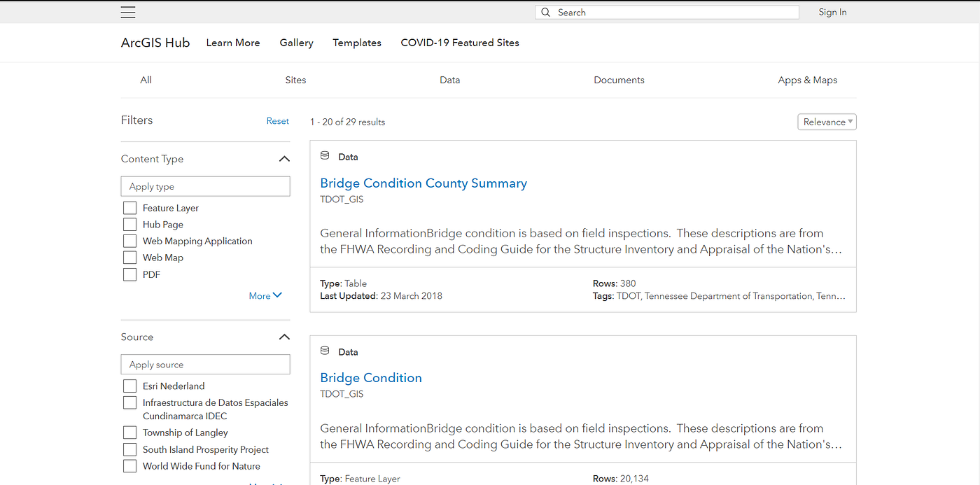The width and height of the screenshot is (980, 485).
Task: Click TDOT_GIS under second Bridge Condition card
Action: [342, 394]
